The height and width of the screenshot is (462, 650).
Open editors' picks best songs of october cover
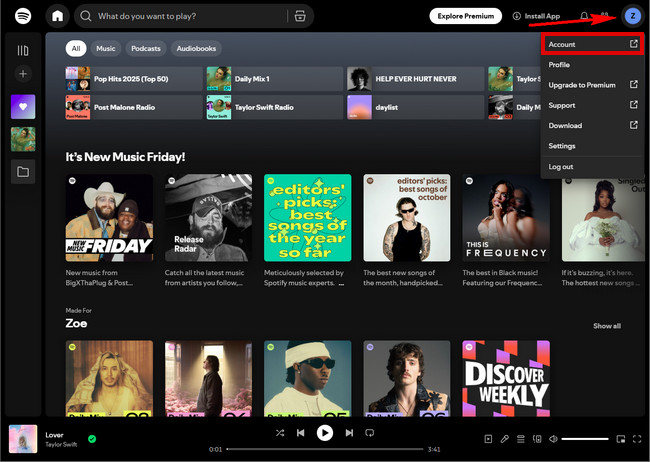407,218
